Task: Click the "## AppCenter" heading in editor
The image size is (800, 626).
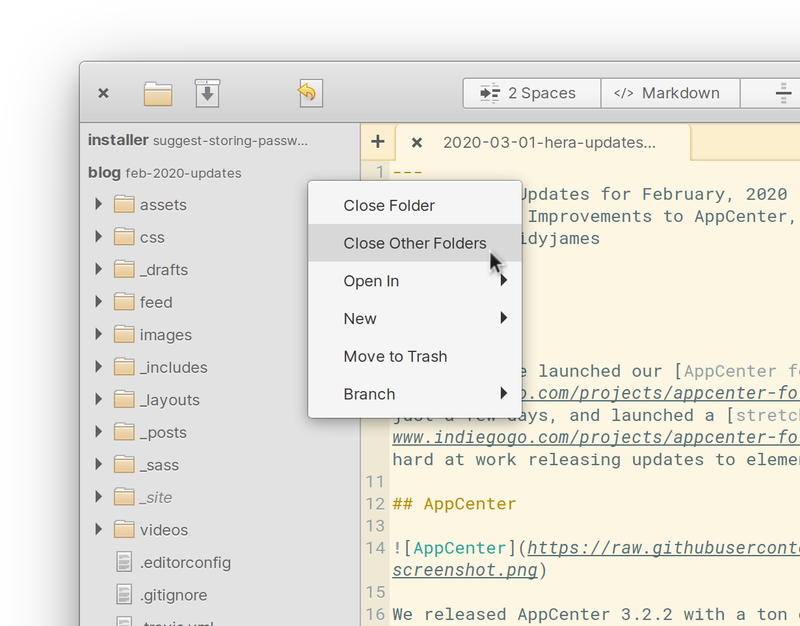Action: [454, 504]
